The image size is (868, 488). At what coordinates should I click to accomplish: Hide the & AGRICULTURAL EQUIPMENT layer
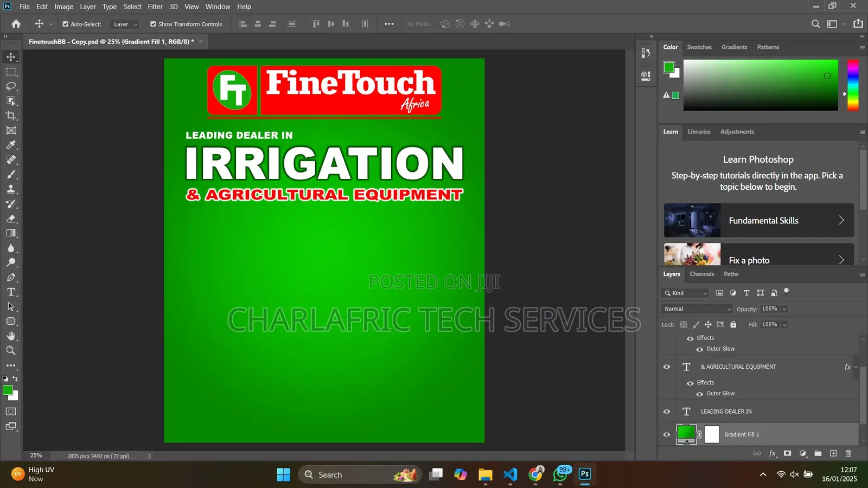(667, 367)
